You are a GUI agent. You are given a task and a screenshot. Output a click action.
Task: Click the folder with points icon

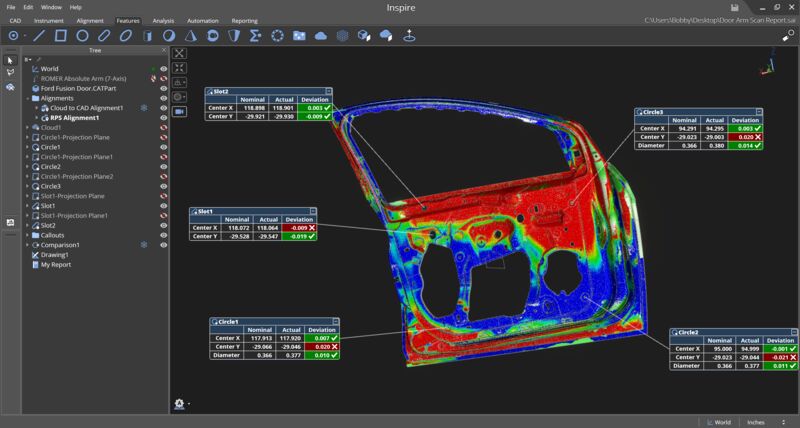(299, 36)
